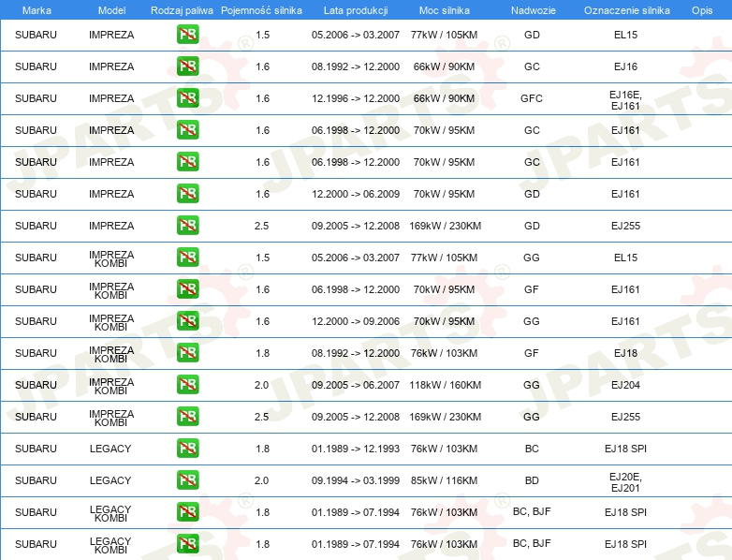The width and height of the screenshot is (732, 560).
Task: Select the 12.2000 -> 06.2009 production date cell
Action: [356, 194]
